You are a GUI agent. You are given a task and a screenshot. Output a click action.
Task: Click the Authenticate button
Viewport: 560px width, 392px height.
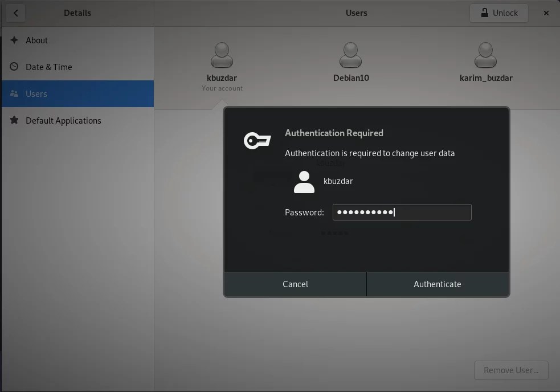pos(438,284)
